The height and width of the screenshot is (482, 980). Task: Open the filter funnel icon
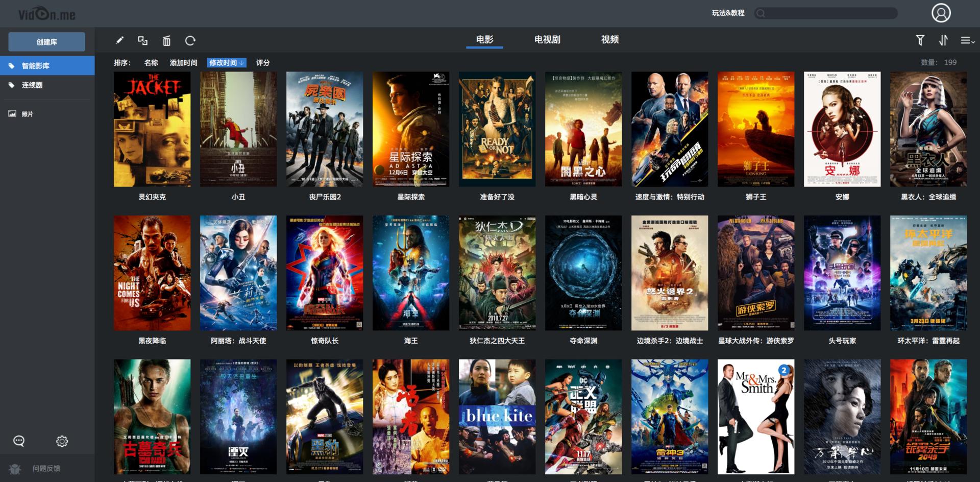point(920,40)
